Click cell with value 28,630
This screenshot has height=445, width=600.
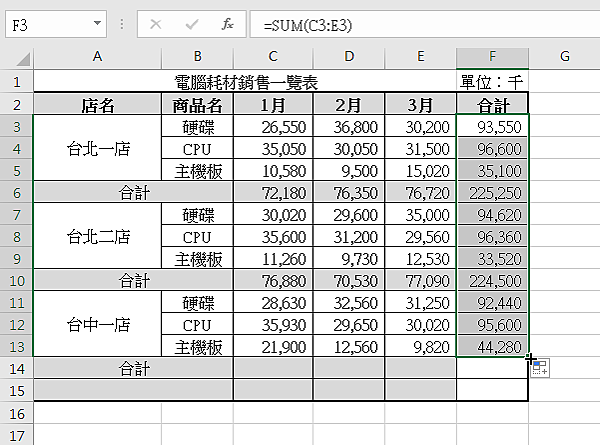(273, 302)
